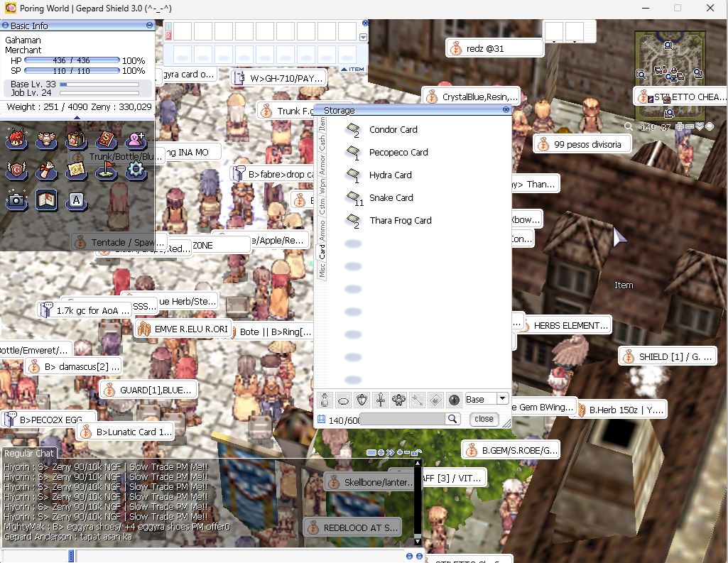
Task: Open the inventory chest icon
Action: click(x=76, y=140)
